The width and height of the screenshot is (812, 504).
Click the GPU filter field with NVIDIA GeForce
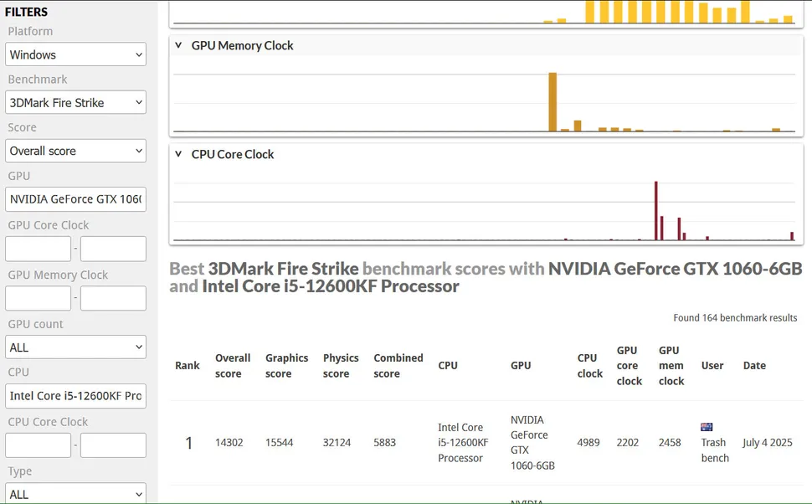tap(76, 199)
